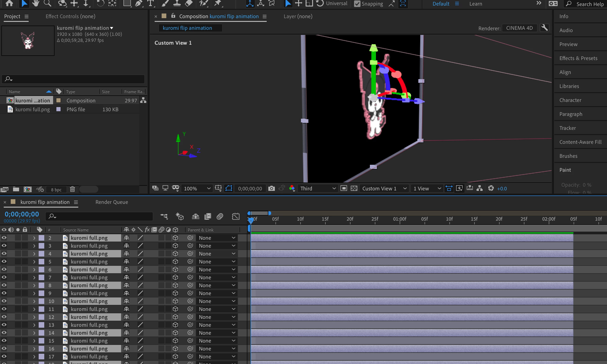Click the purple label swatch of kuromi full.png

pos(58,109)
